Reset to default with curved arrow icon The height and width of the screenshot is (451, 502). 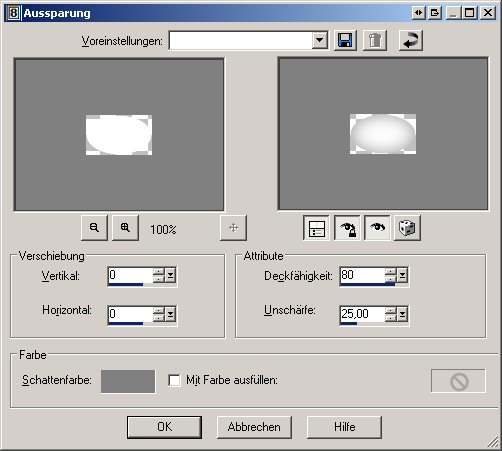411,41
